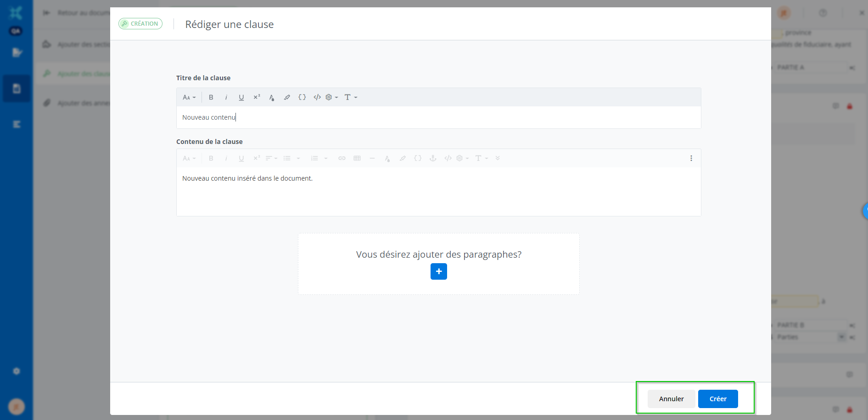Viewport: 868px width, 420px height.
Task: Toggle underline in the clause title toolbar
Action: (x=241, y=97)
